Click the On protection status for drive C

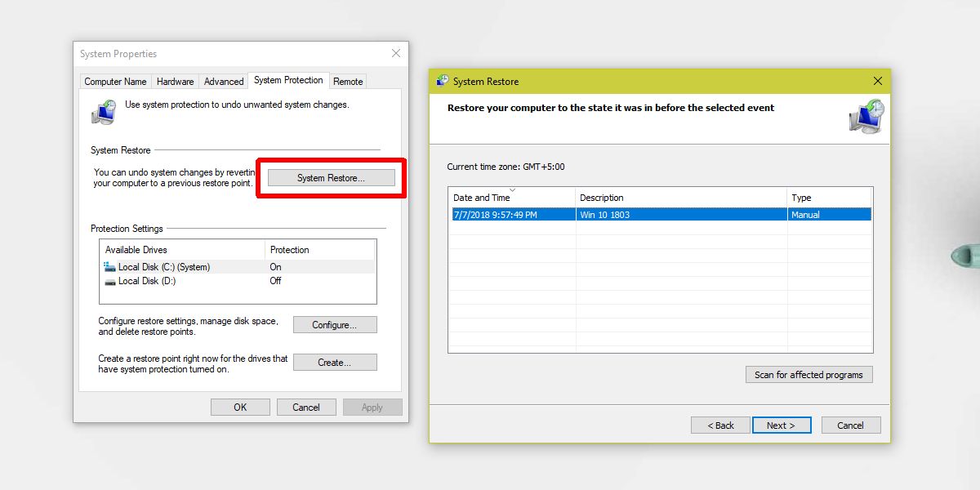click(275, 267)
